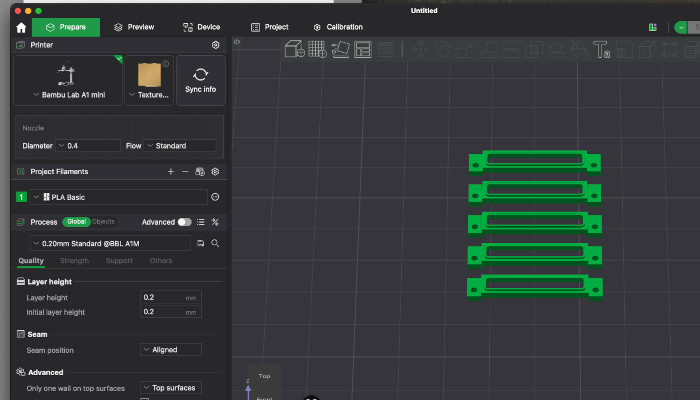
Task: Open printer settings gear in Printer header
Action: (215, 45)
